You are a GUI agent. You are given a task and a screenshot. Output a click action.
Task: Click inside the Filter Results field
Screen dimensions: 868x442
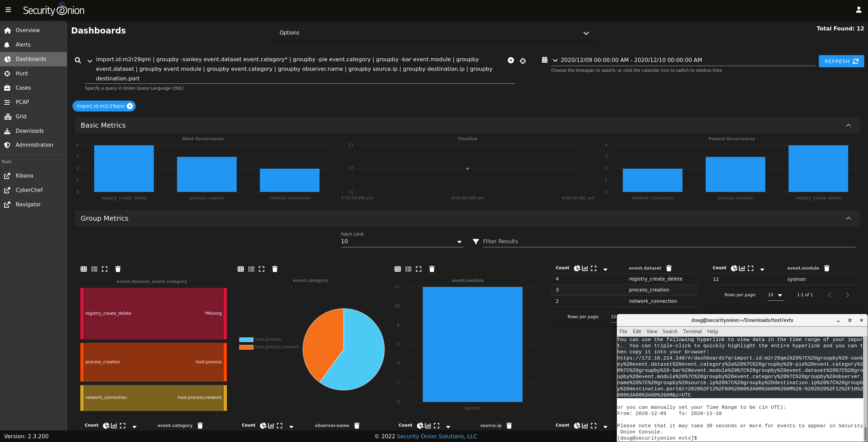click(x=581, y=241)
